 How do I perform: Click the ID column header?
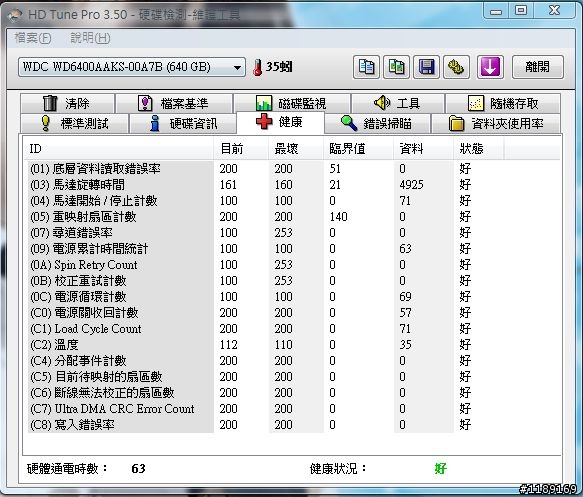(118, 149)
